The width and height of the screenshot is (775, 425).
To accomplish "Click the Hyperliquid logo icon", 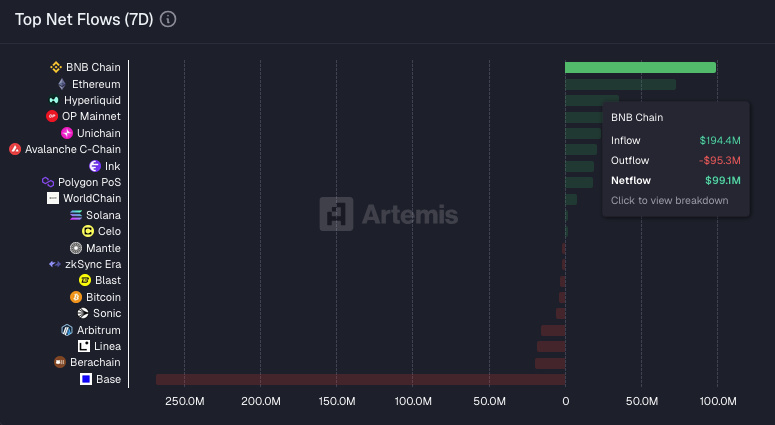I will click(54, 100).
